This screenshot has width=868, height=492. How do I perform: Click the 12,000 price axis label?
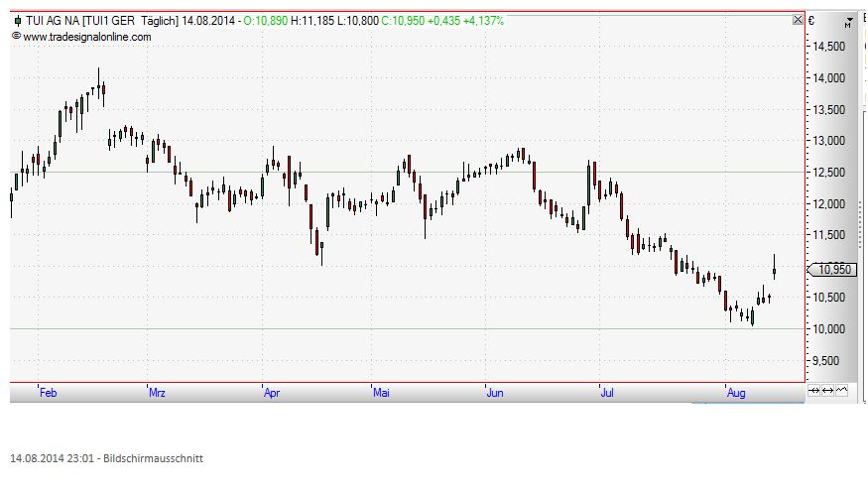(x=828, y=203)
